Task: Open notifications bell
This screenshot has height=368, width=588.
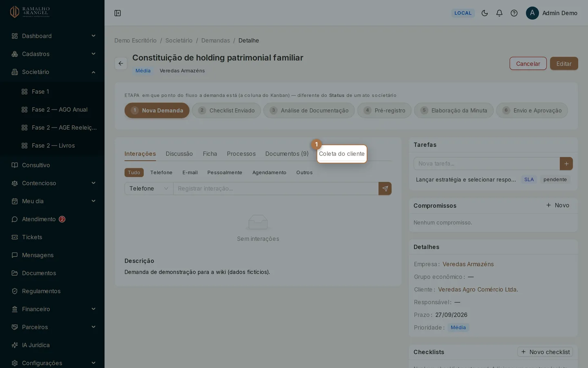Action: [x=499, y=13]
